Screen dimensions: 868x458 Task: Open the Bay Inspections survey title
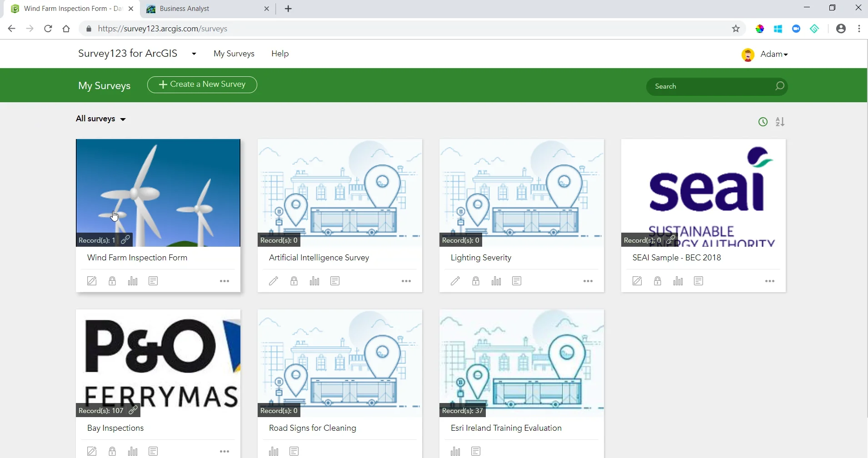click(x=115, y=428)
